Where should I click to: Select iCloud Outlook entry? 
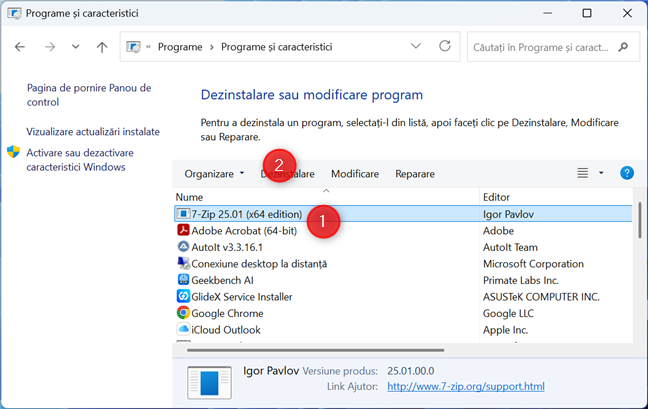tap(226, 330)
